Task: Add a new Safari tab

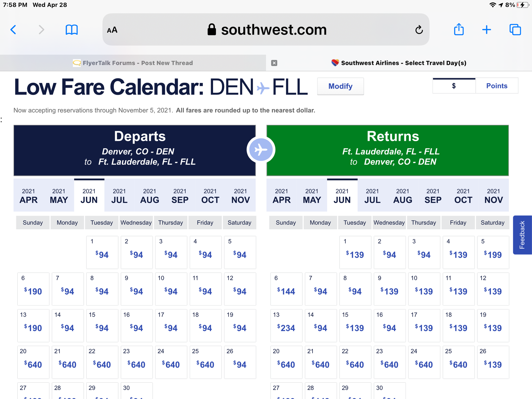Action: click(x=487, y=30)
